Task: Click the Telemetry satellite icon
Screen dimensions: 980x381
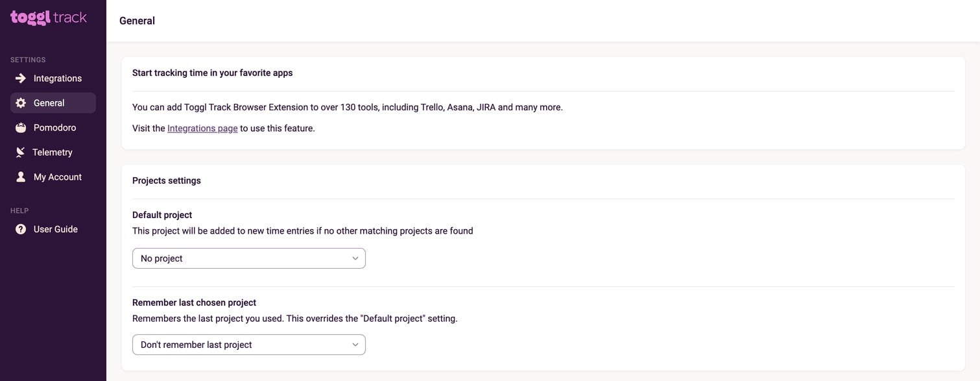Action: [x=21, y=153]
